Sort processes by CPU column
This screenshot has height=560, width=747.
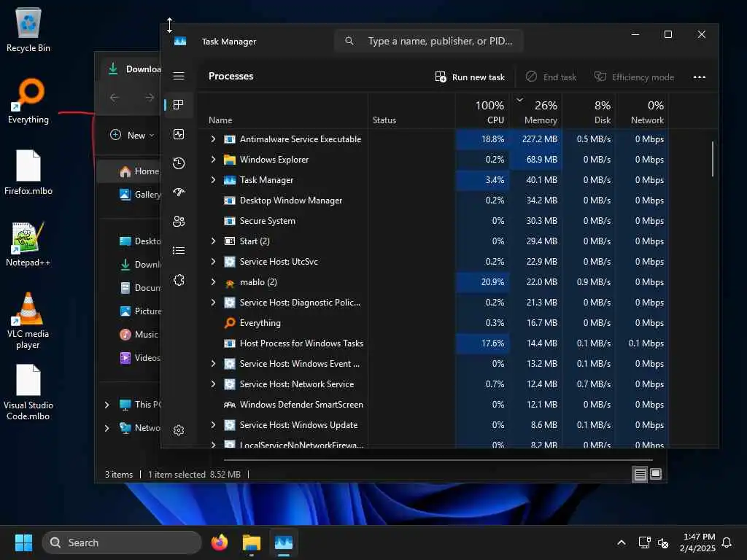(x=483, y=112)
